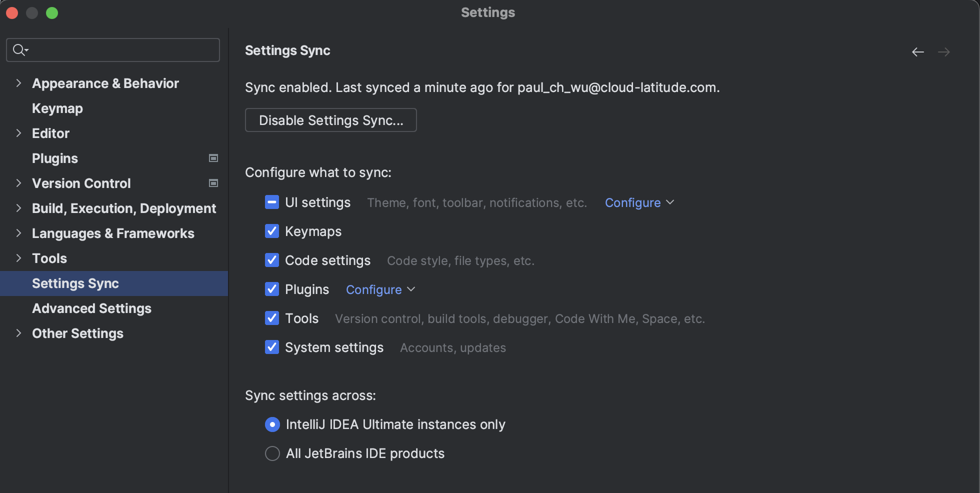Click the forward navigation arrow
The image size is (980, 493).
pos(943,52)
